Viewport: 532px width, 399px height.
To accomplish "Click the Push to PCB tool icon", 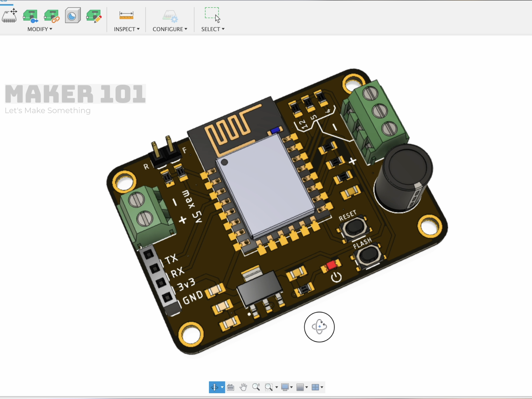I will tap(31, 16).
